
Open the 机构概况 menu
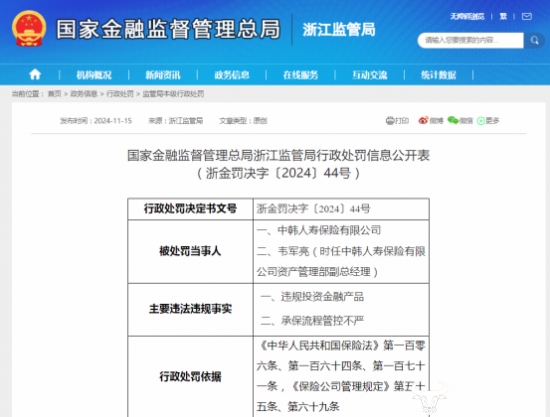94,75
